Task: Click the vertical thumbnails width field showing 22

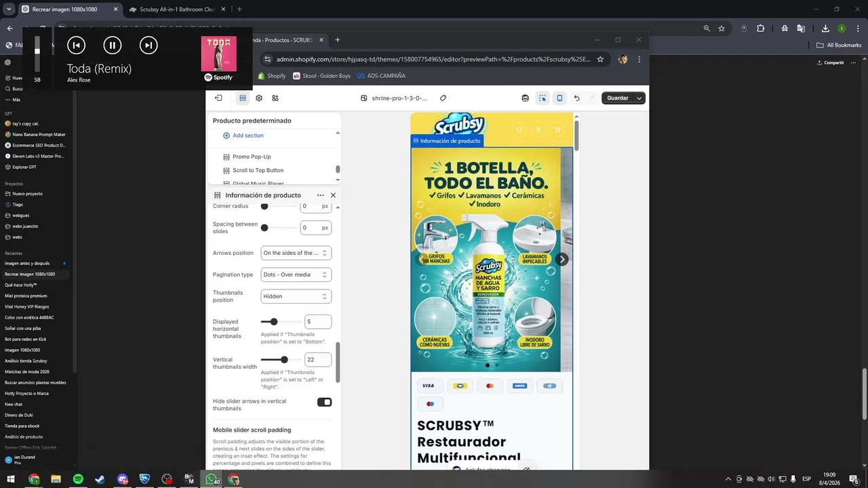Action: (x=318, y=360)
